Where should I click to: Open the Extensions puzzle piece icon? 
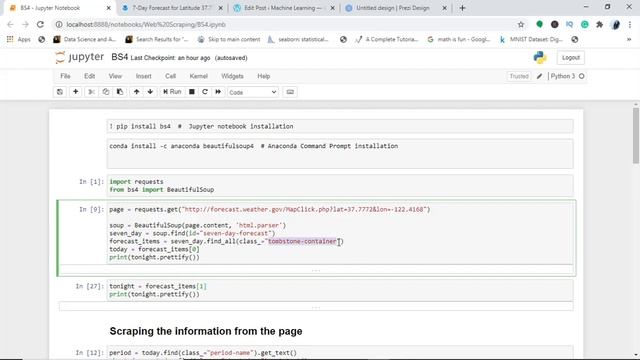(x=599, y=24)
